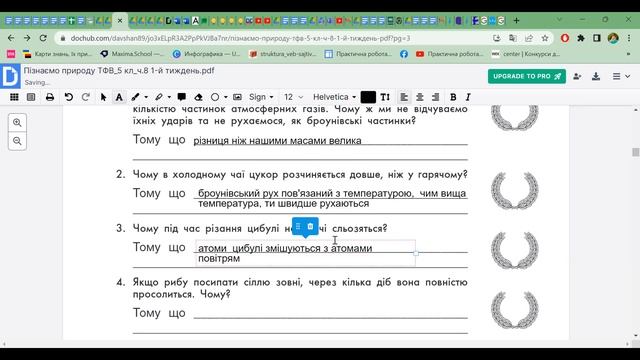Click the text box resize handle

[416, 253]
